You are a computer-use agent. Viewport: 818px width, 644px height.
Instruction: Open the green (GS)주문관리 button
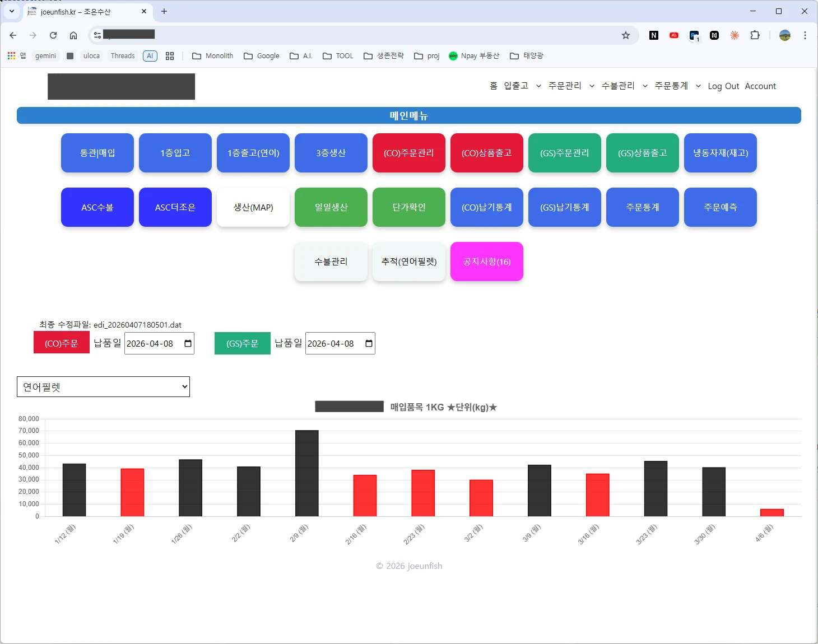[x=565, y=153]
